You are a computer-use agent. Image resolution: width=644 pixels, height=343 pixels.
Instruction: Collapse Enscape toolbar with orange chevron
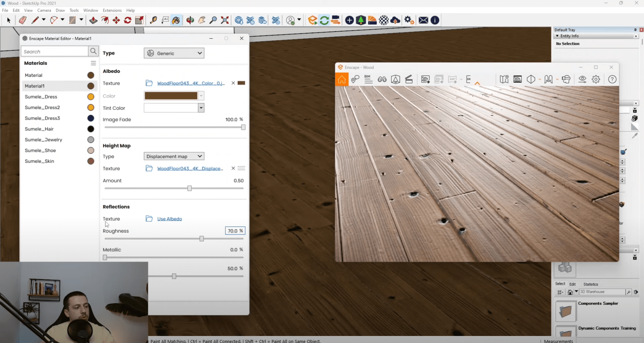[x=477, y=83]
